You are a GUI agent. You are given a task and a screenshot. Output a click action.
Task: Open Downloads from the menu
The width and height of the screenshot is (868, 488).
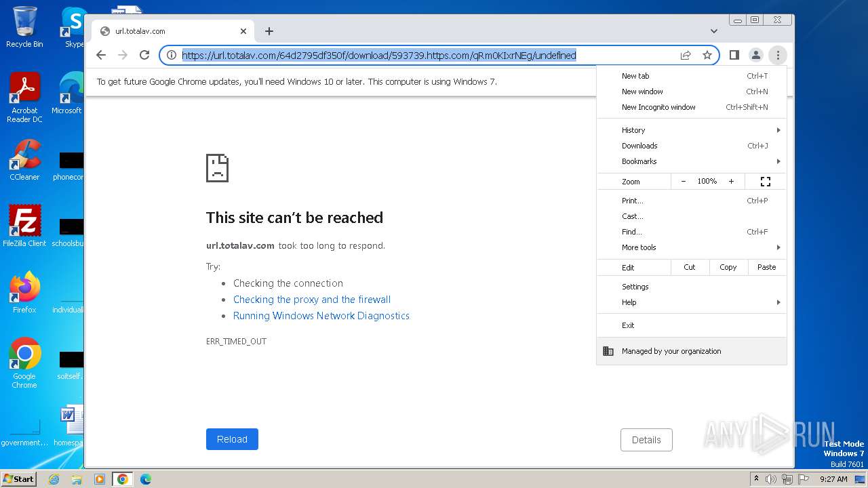tap(692, 146)
